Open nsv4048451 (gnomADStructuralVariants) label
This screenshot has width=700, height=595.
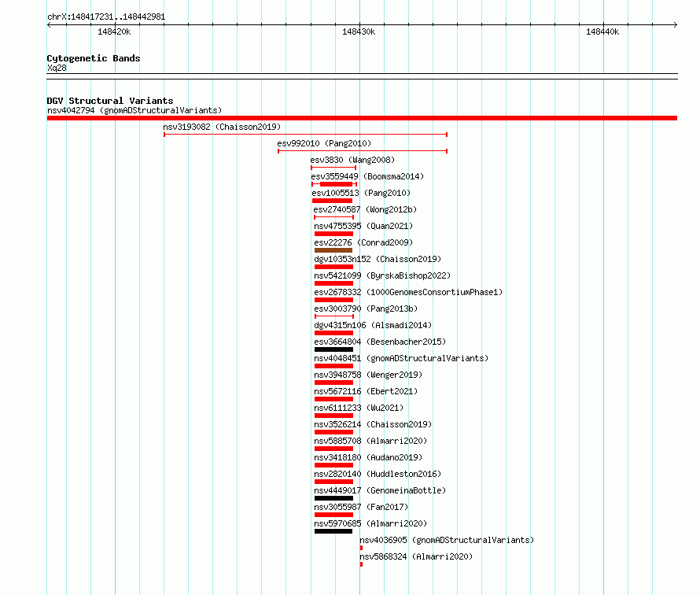tap(401, 358)
